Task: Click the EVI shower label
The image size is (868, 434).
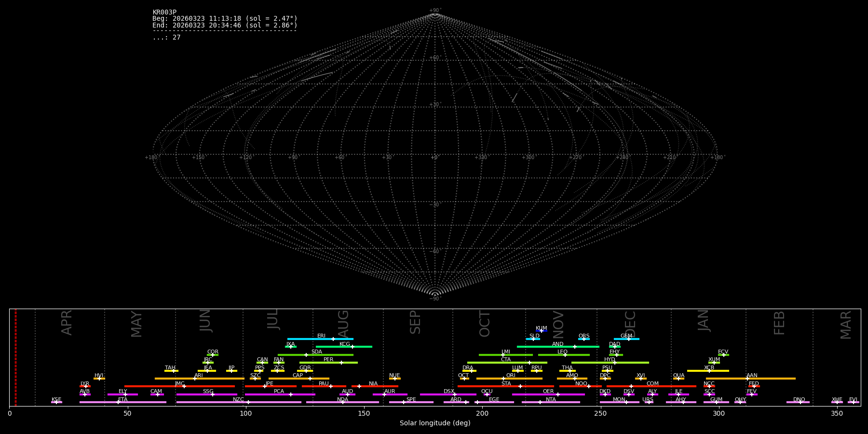Action: [853, 400]
